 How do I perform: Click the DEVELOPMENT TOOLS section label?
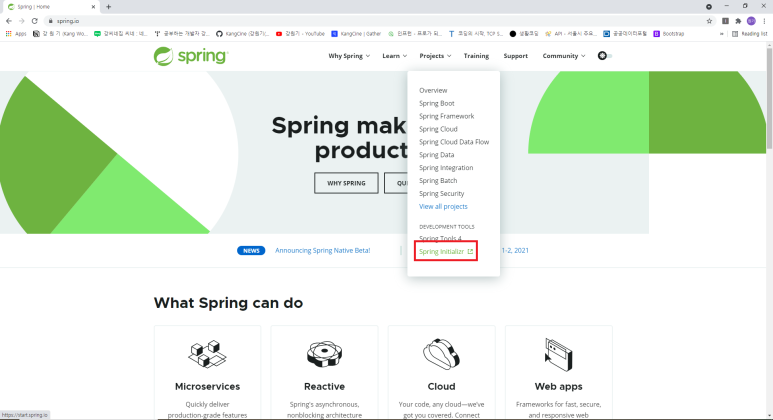click(447, 227)
